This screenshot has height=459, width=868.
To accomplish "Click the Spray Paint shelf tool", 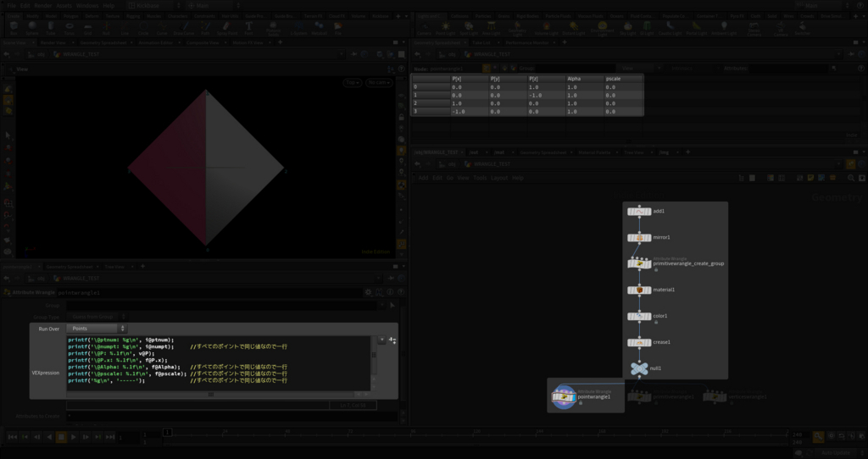I will point(227,28).
